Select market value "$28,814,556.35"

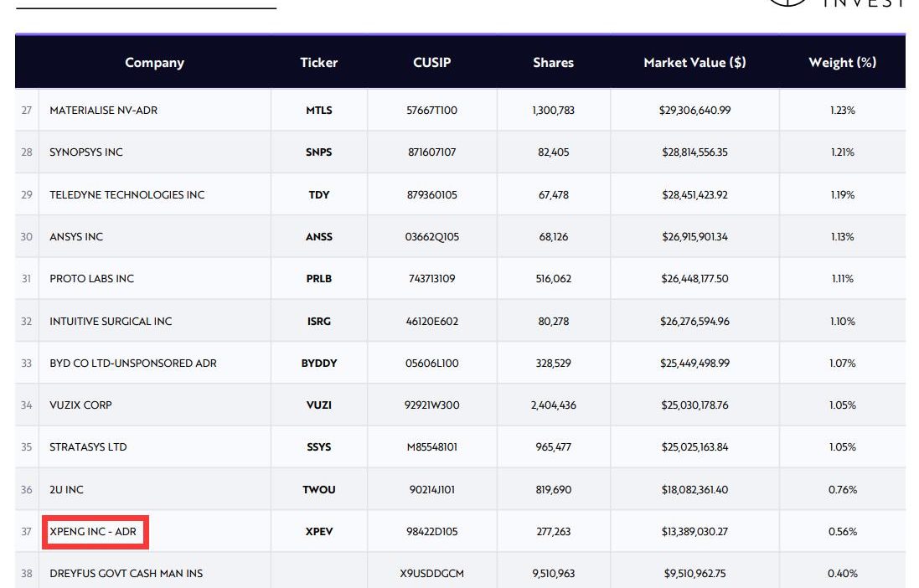[694, 152]
